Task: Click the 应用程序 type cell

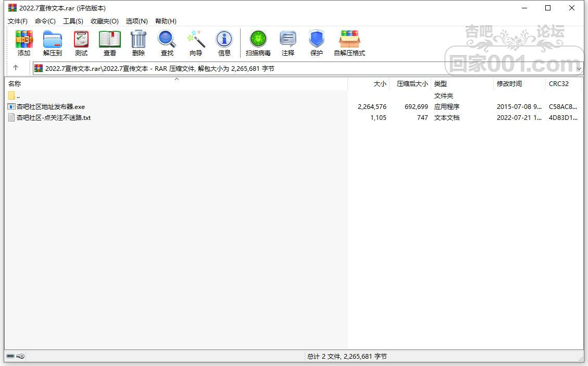Action: coord(447,106)
